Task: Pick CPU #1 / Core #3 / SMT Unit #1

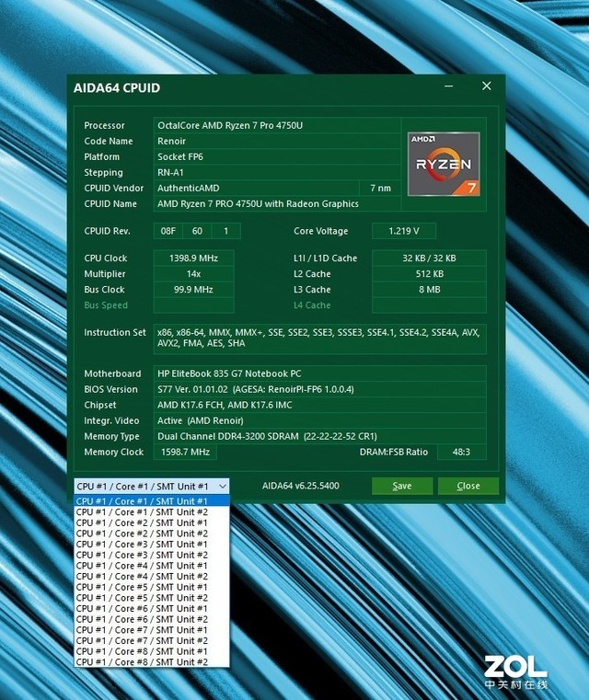Action: point(152,545)
